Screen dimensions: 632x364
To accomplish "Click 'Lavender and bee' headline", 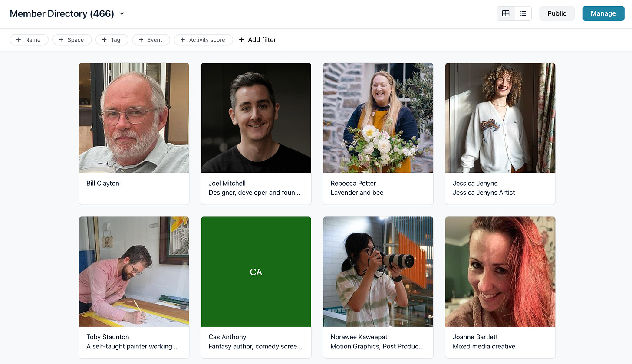I will (357, 193).
